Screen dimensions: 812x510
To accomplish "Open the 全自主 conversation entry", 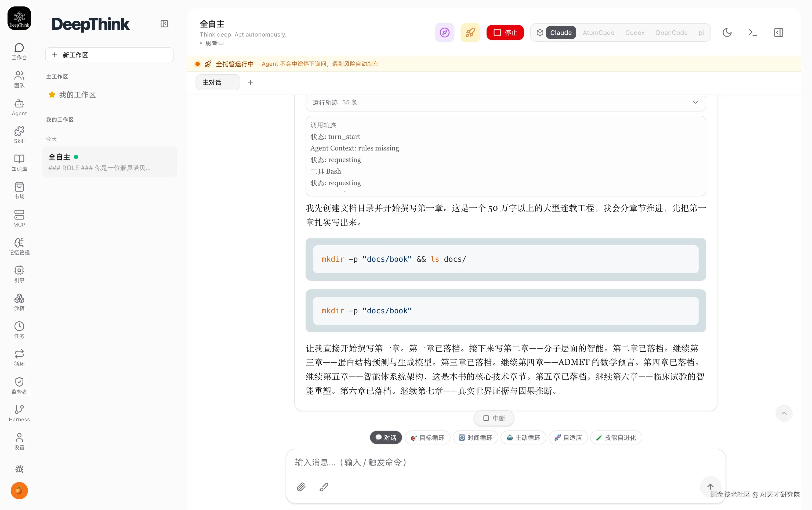I will pos(110,162).
